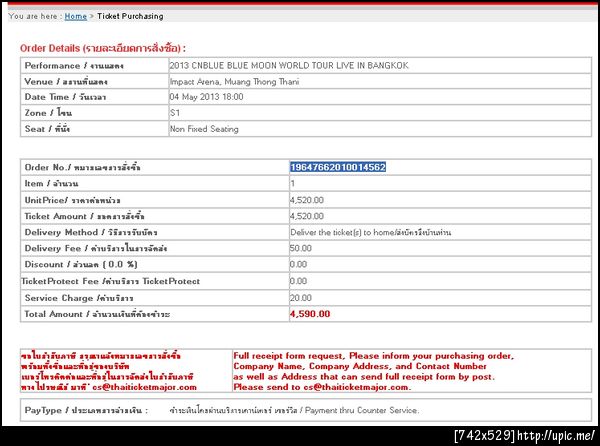Click the Item quantity value 1
This screenshot has width=600, height=446.
click(x=293, y=184)
